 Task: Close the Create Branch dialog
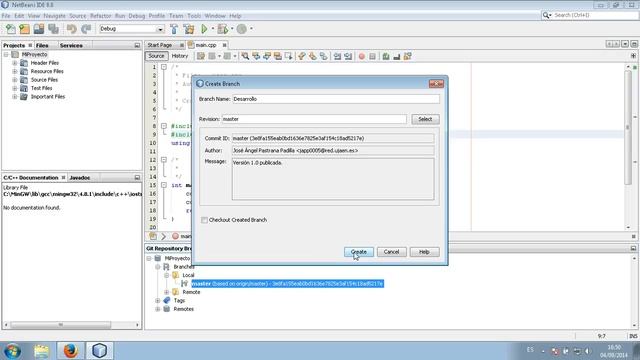click(436, 84)
